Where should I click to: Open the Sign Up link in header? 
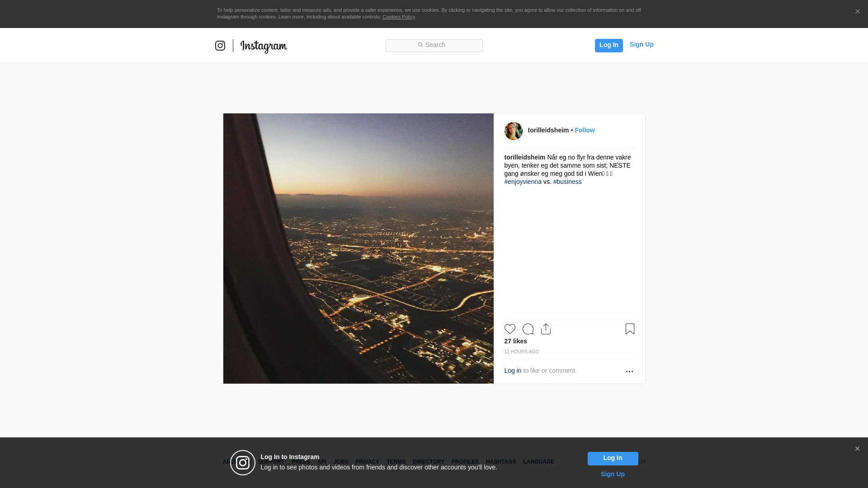tap(642, 44)
